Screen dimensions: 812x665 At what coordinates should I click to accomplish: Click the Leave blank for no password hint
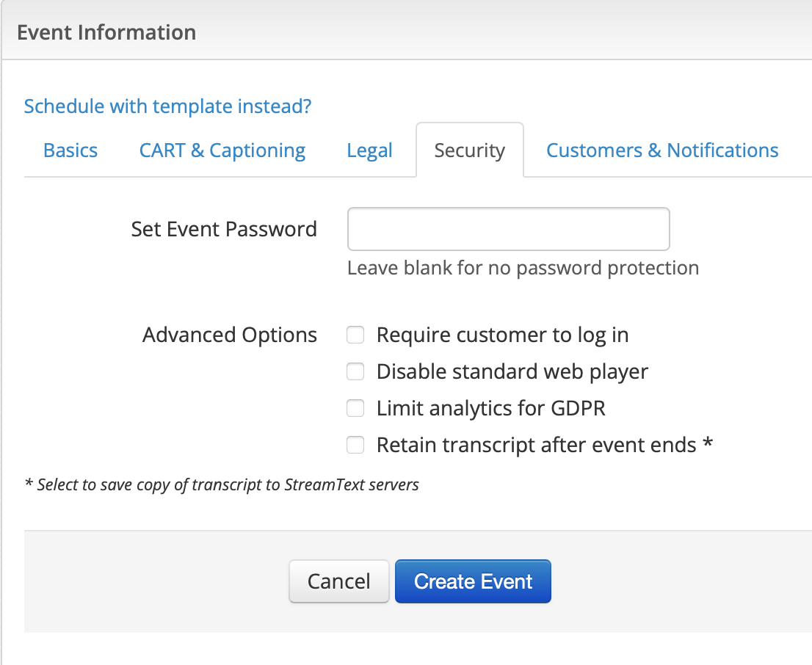(523, 268)
